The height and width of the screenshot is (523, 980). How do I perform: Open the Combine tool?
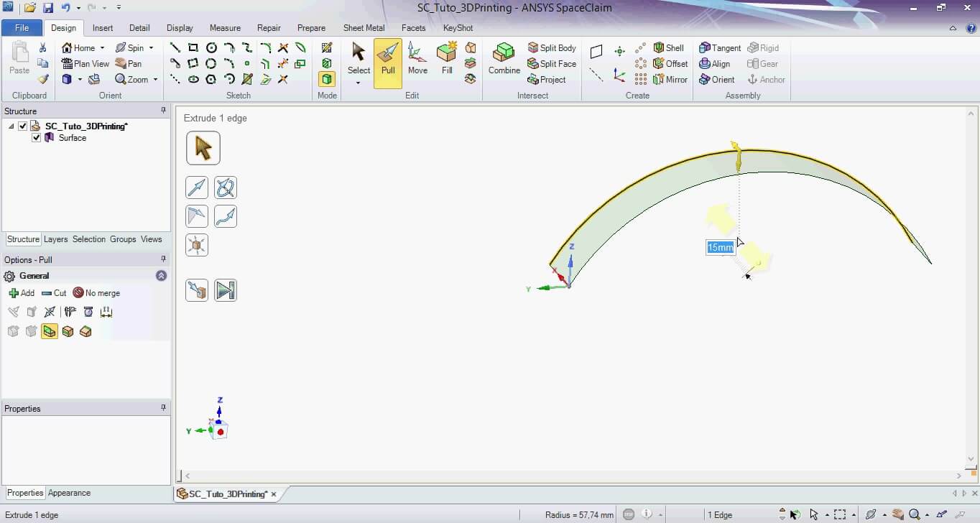click(504, 59)
